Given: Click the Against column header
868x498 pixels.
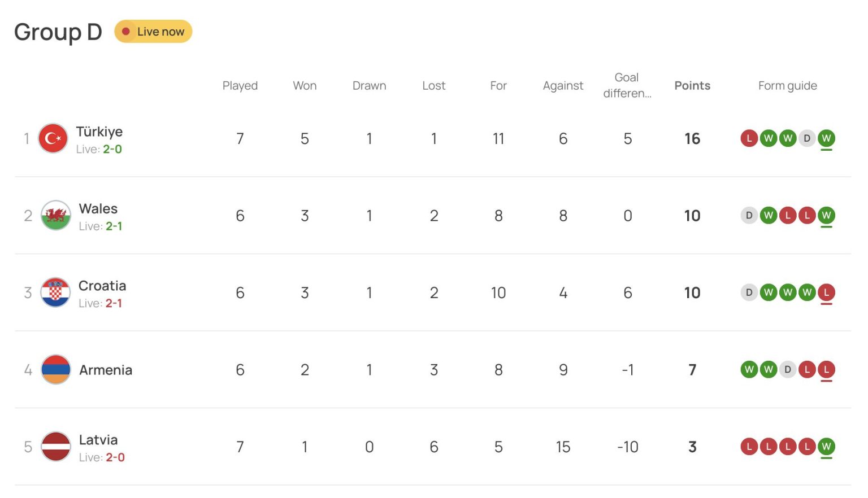Looking at the screenshot, I should pos(563,86).
